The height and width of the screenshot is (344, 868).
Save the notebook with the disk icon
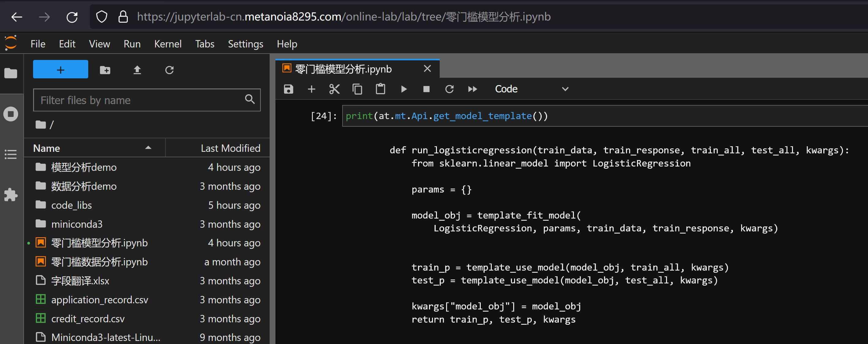288,89
